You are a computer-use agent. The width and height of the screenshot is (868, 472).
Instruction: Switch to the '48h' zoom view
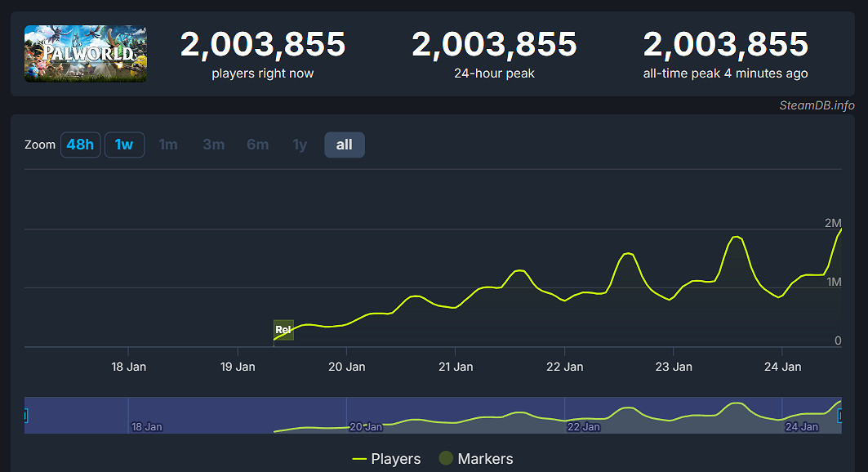pos(80,145)
